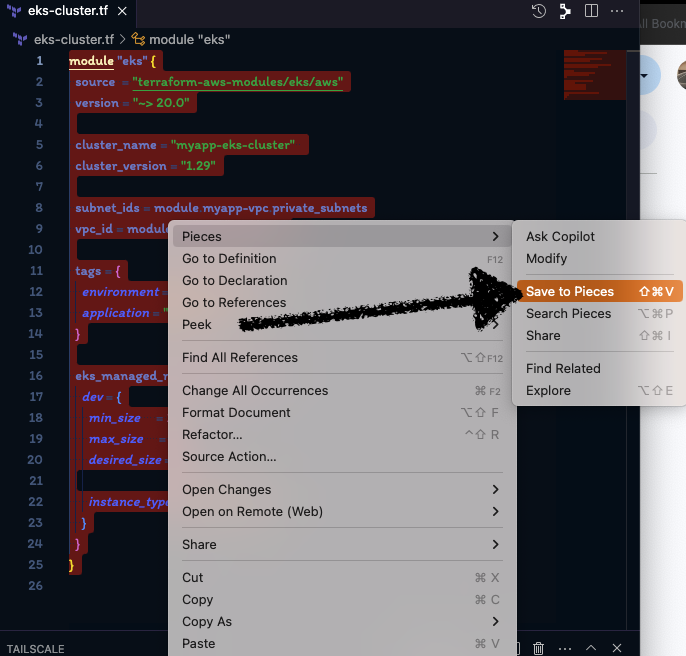
Task: Click subnet_ids on line 8
Action: pos(107,208)
